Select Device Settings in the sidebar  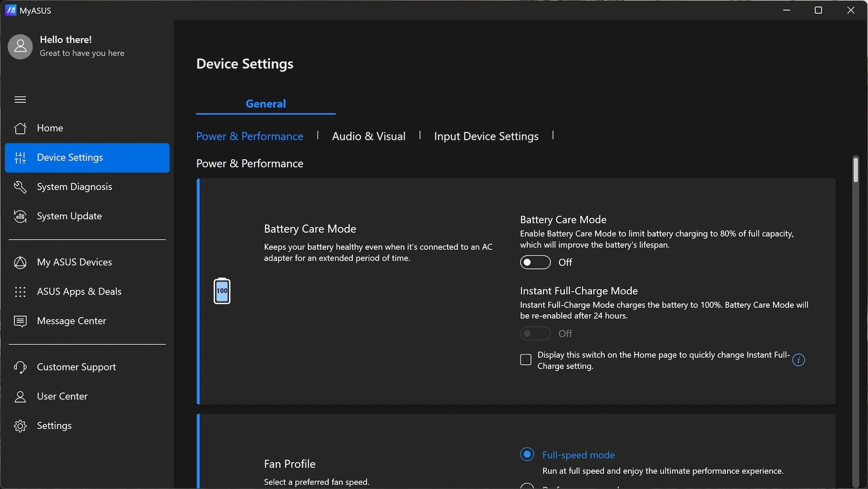point(87,158)
